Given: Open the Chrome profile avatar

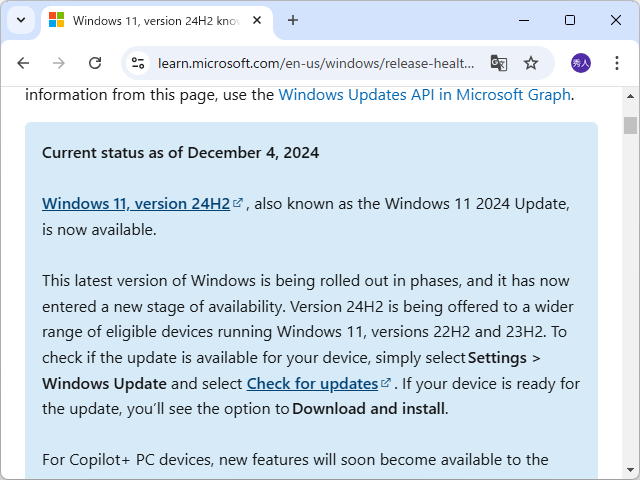Looking at the screenshot, I should (581, 63).
